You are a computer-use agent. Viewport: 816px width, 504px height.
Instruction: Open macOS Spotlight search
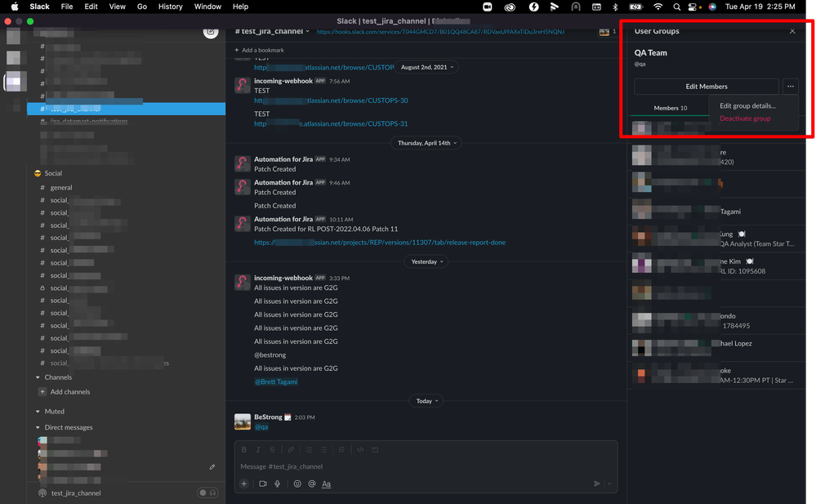coord(676,7)
